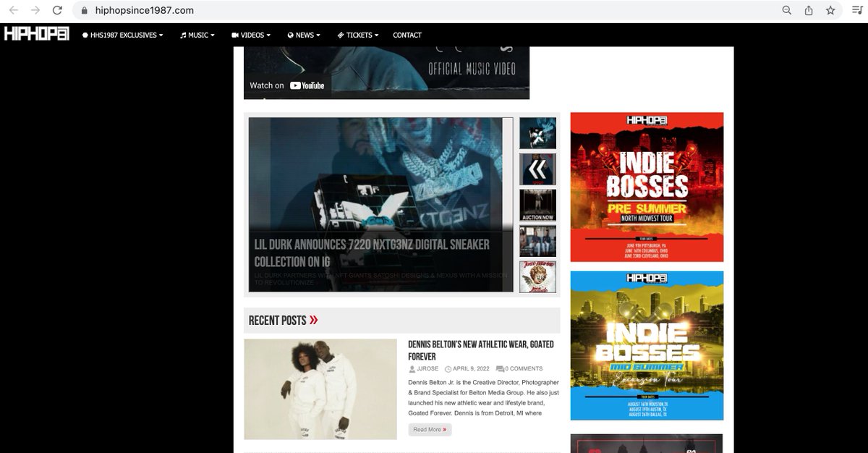Bookmark this page with the star icon
The image size is (868, 453).
click(x=830, y=11)
